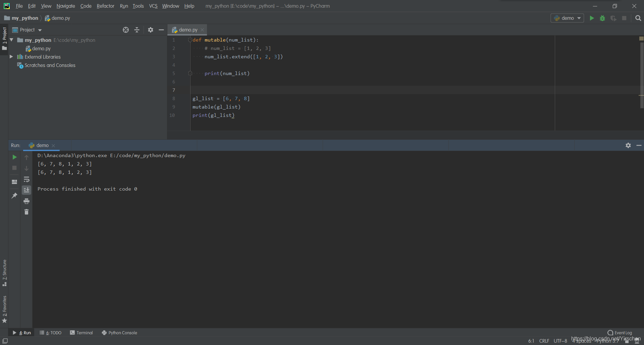Screen dimensions: 644x345
Task: Stop process in Run panel
Action: [14, 168]
